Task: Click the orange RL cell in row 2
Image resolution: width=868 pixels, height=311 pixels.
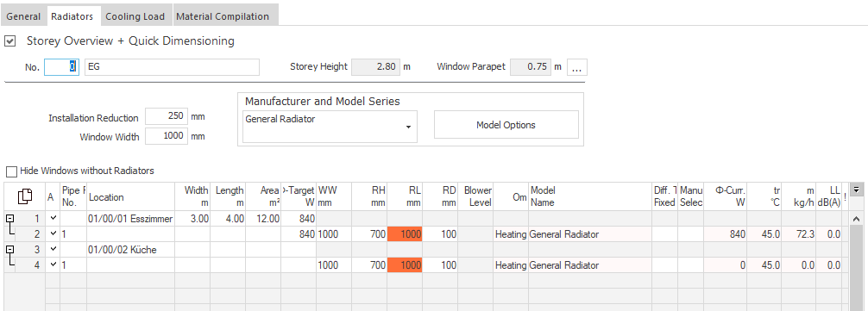Action: click(x=404, y=234)
